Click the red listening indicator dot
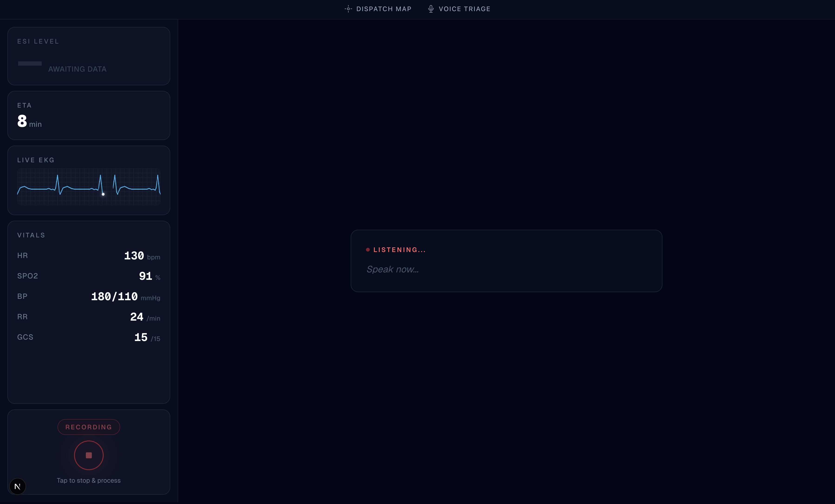The image size is (835, 504). tap(368, 250)
